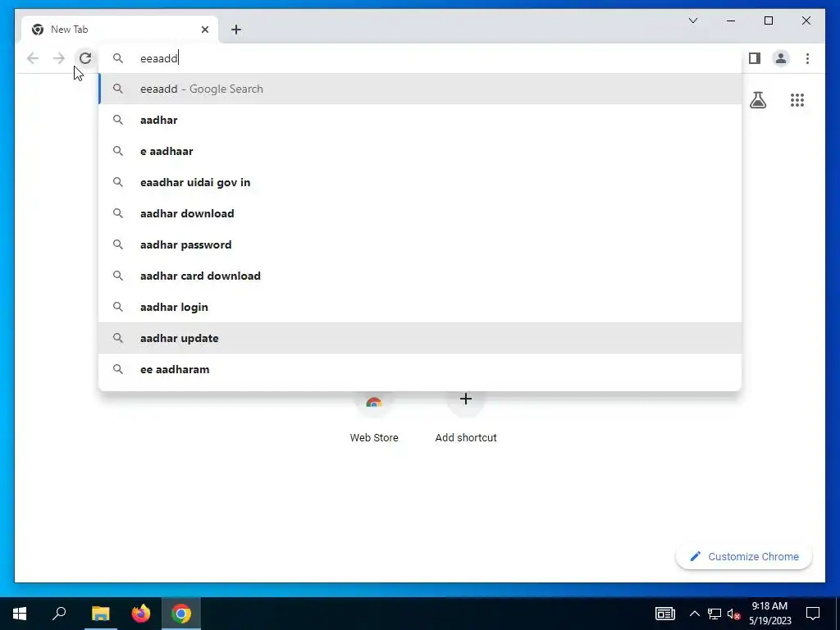The width and height of the screenshot is (840, 630).
Task: Launch Firefox from the taskbar
Action: [141, 614]
